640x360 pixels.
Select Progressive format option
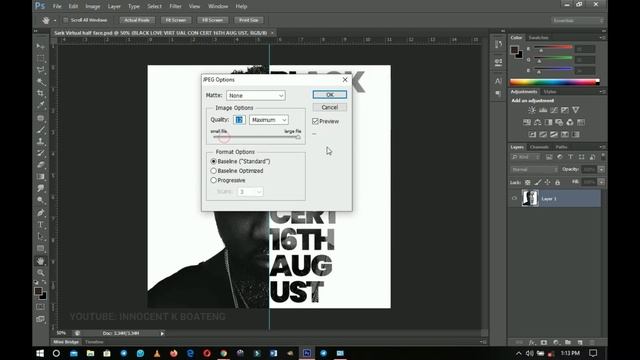(213, 180)
